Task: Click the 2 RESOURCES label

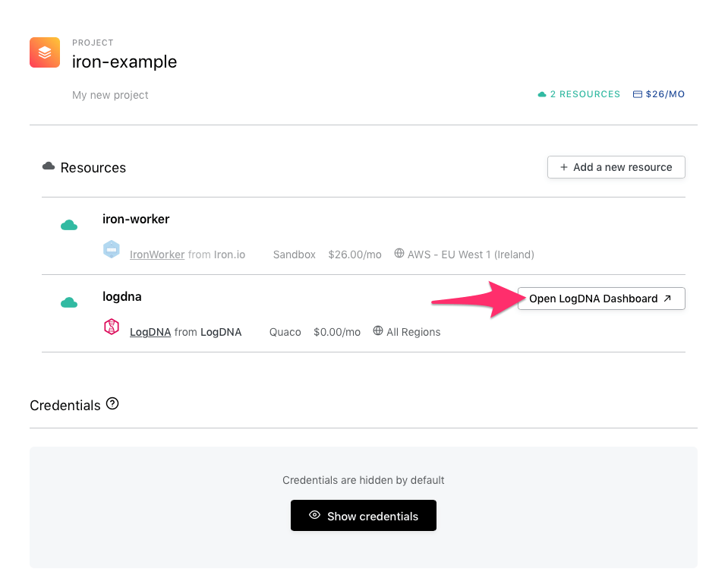Action: (x=585, y=94)
